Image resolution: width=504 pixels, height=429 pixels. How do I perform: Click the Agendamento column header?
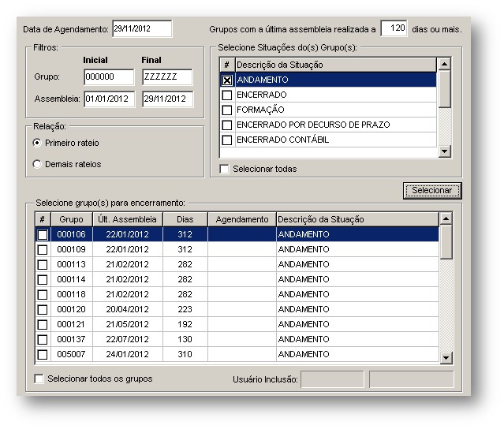click(x=242, y=219)
